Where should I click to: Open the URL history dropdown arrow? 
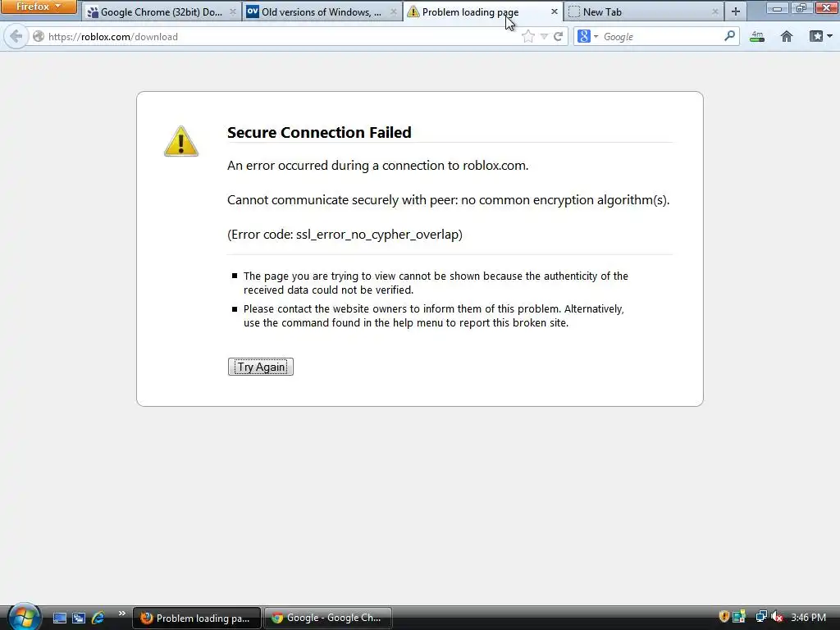(544, 36)
